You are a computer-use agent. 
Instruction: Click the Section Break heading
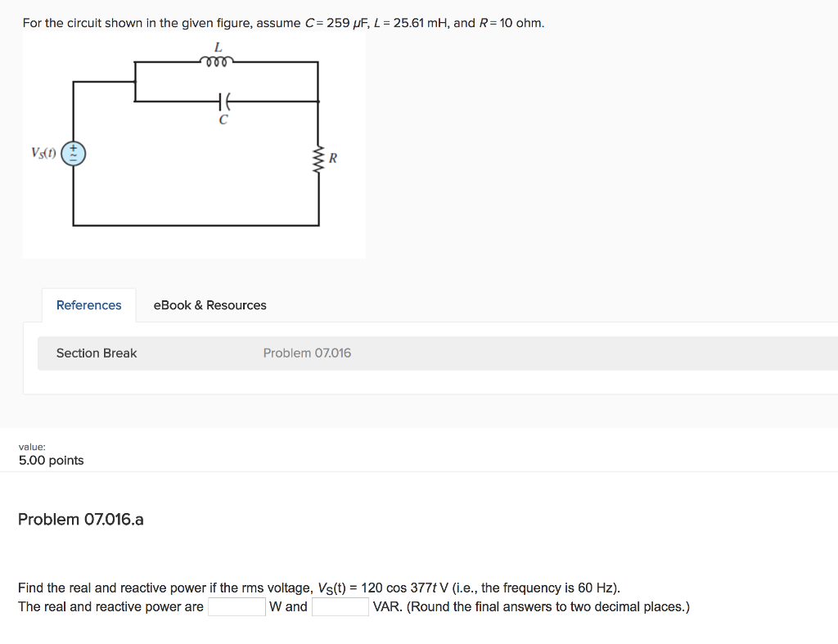97,353
